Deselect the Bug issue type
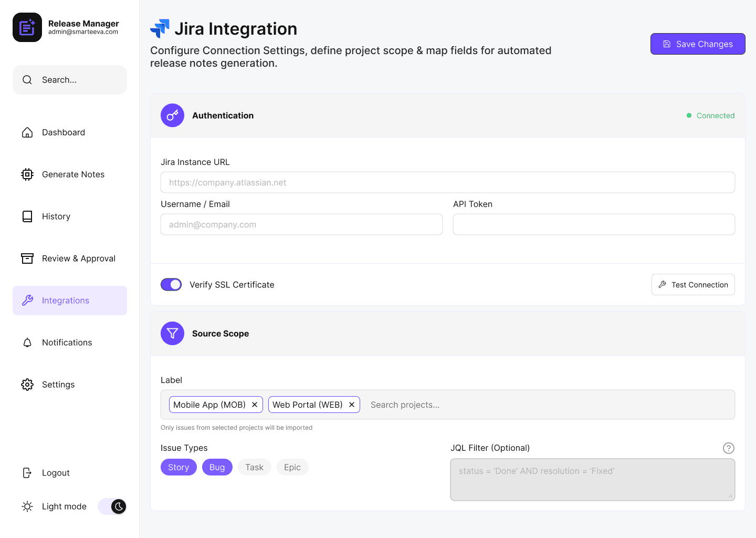 pyautogui.click(x=217, y=467)
